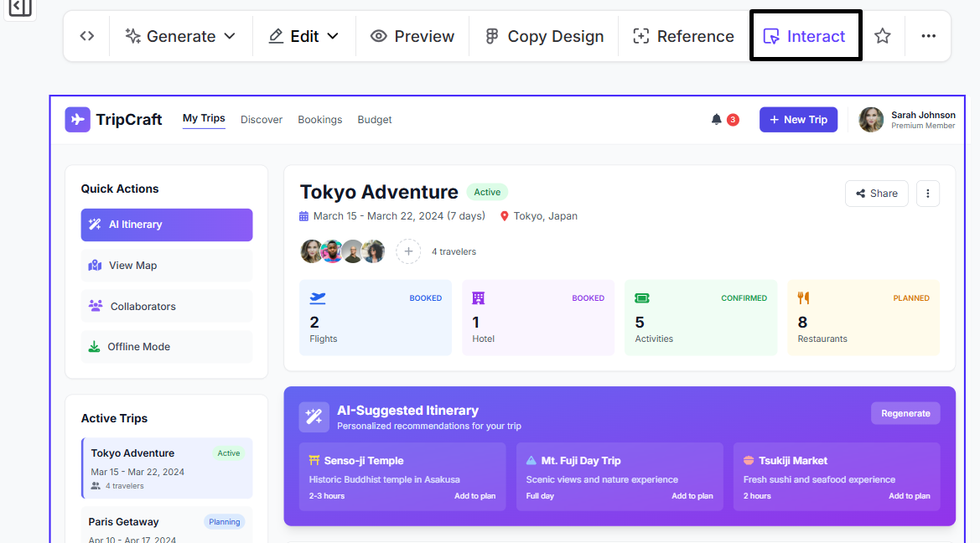
Task: Click the Regenerate itinerary button
Action: pyautogui.click(x=905, y=413)
